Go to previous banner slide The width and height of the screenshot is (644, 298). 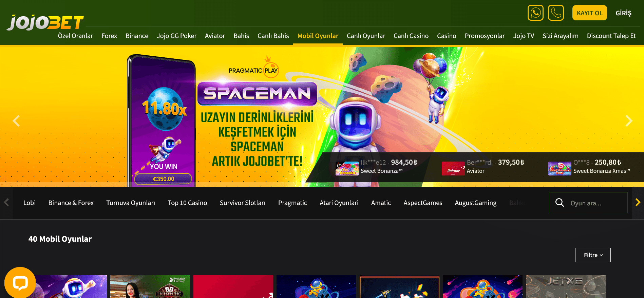pos(16,121)
